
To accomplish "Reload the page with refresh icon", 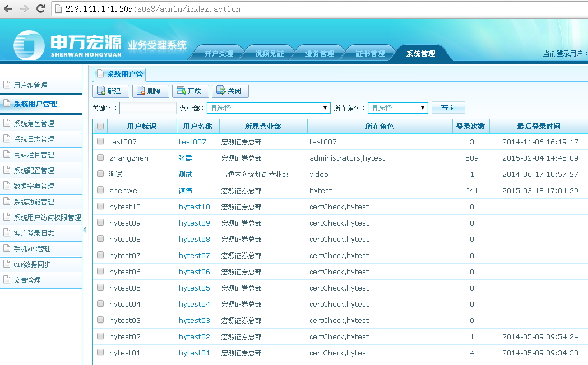I will 40,8.
